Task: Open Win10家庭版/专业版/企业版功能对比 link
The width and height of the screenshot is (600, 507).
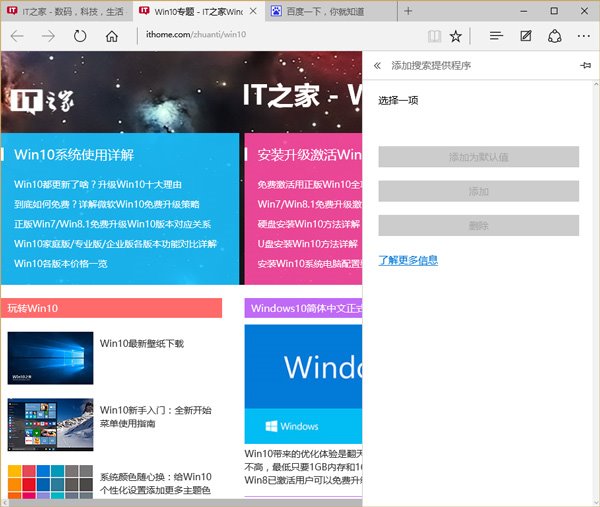Action: pyautogui.click(x=116, y=244)
